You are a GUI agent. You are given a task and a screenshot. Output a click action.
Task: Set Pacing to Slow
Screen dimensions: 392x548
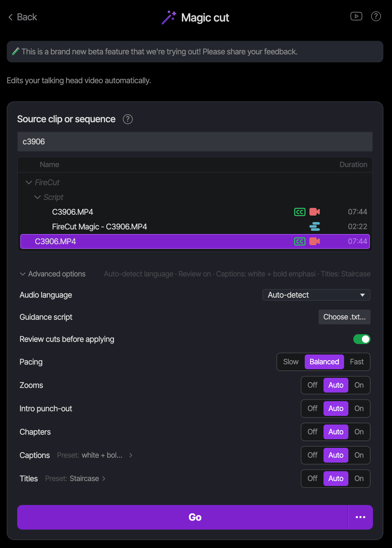[x=291, y=362]
